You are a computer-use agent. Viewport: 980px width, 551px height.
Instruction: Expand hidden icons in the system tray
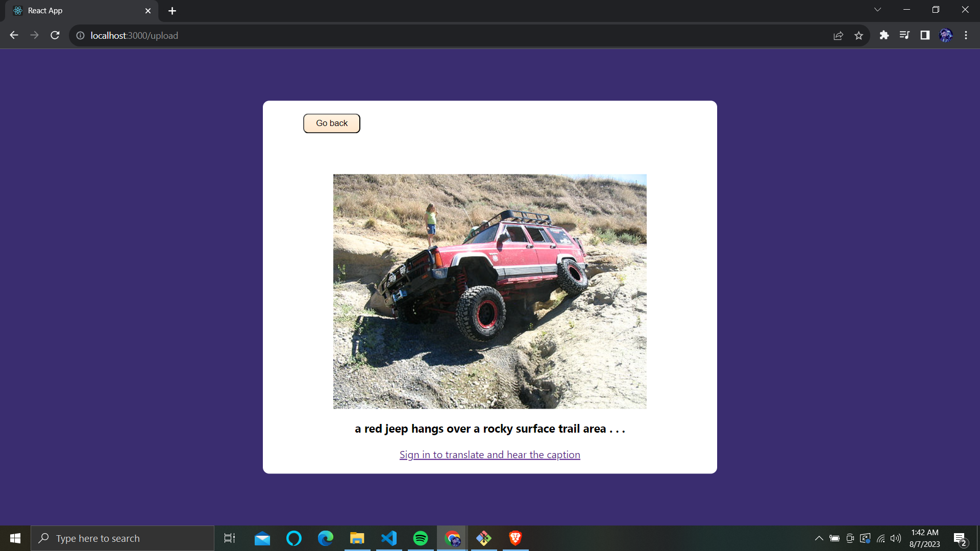point(819,538)
